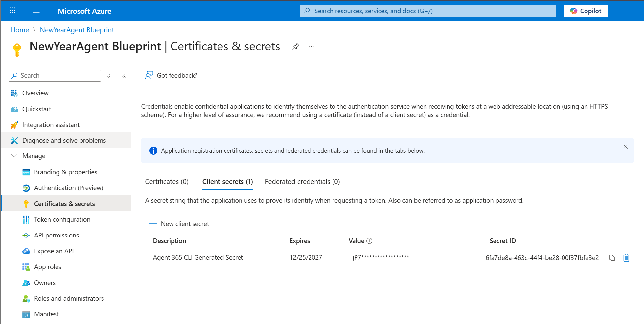The image size is (644, 324).
Task: Click the app launcher grid icon
Action: (x=12, y=11)
